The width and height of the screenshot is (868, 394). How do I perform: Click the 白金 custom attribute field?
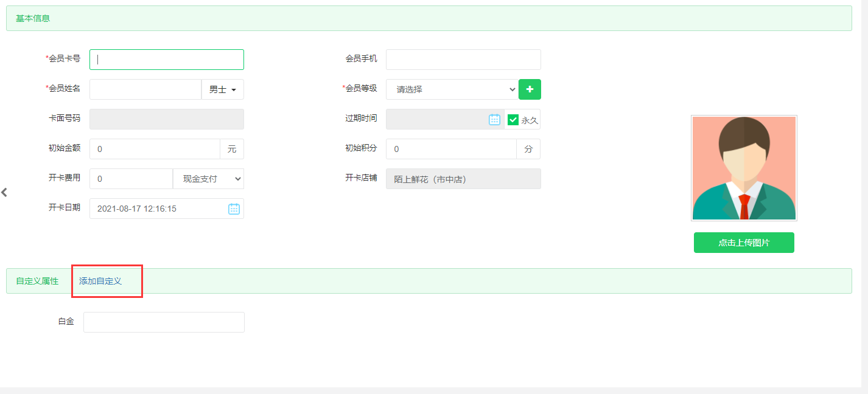click(164, 322)
